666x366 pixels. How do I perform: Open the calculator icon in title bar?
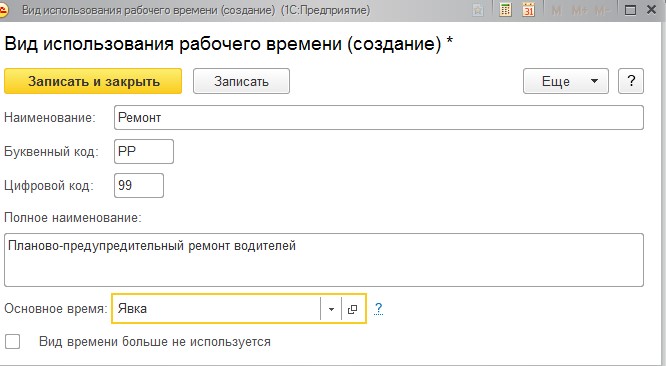pos(505,9)
